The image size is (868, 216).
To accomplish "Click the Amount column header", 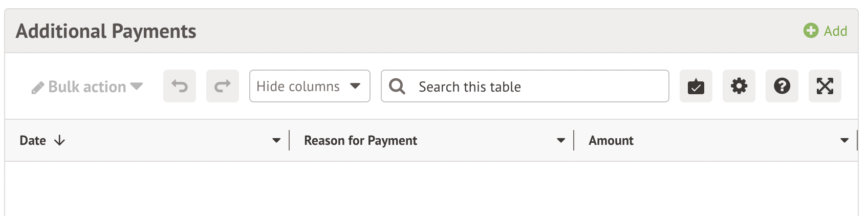I will click(x=611, y=140).
